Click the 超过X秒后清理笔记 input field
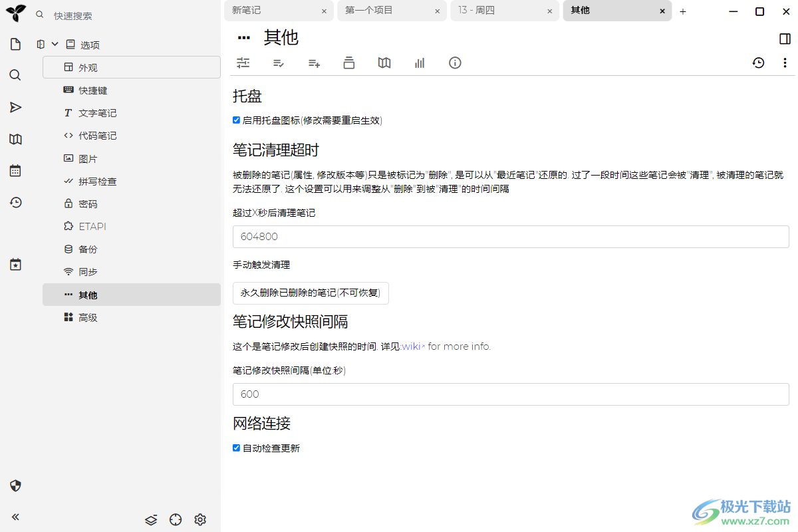This screenshot has height=532, width=798. click(511, 237)
